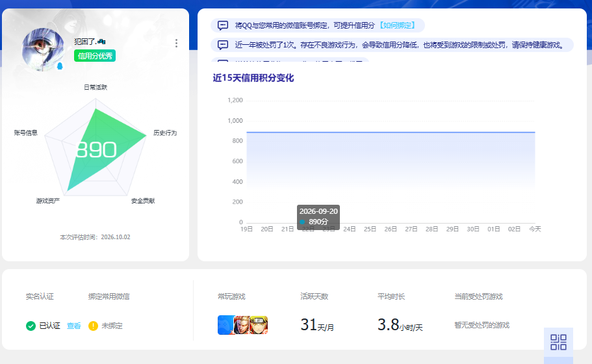Click the 24日 date on chart axis
The width and height of the screenshot is (592, 364).
pyautogui.click(x=349, y=229)
